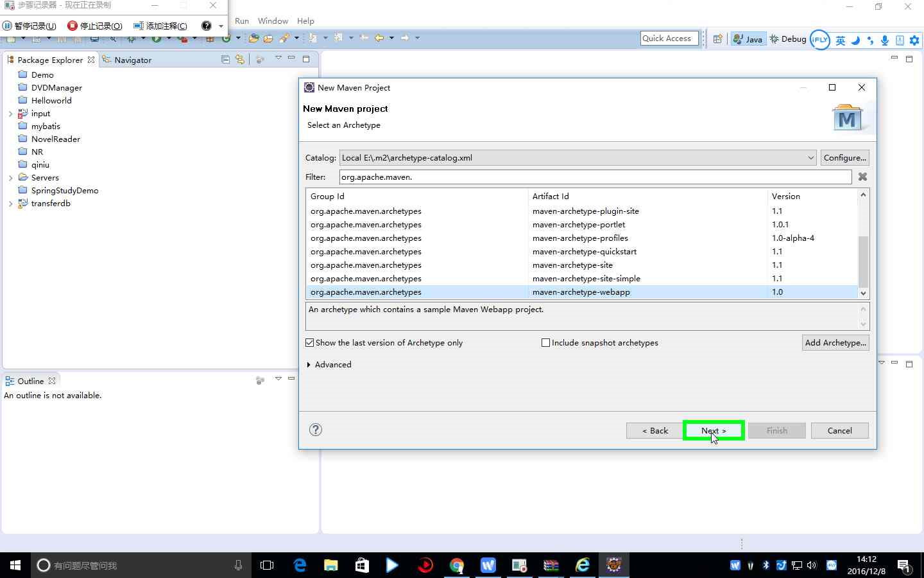Screen dimensions: 924x578
Task: Toggle Show the last version of Archetype only
Action: pyautogui.click(x=384, y=342)
